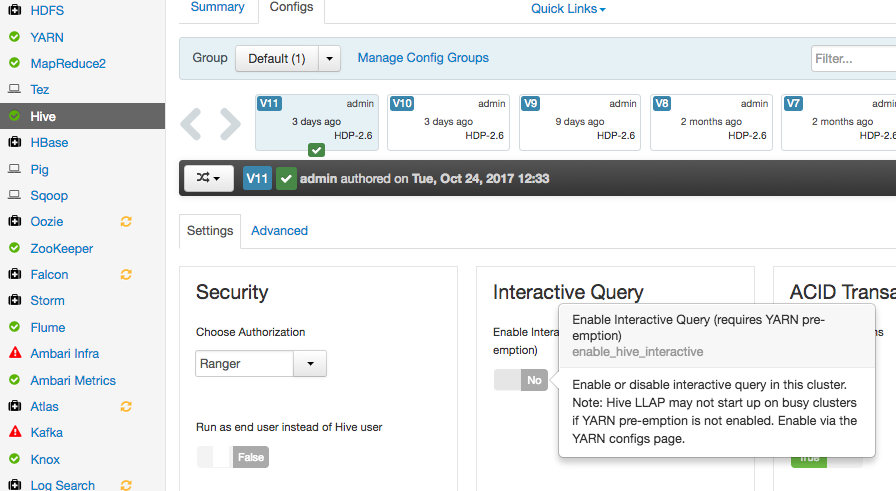Click the Atlas restart-required refresh icon
896x491 pixels.
126,406
